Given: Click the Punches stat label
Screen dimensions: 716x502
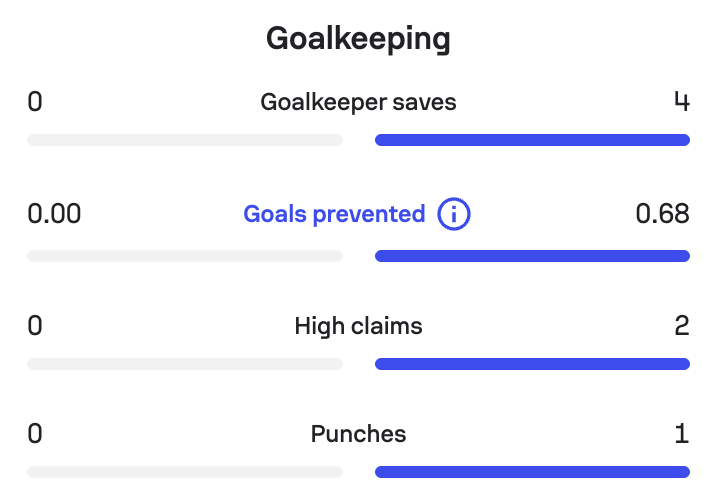Looking at the screenshot, I should pos(358,434).
